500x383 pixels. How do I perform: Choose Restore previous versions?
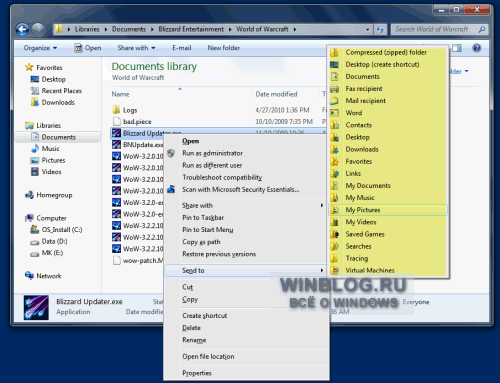click(219, 254)
